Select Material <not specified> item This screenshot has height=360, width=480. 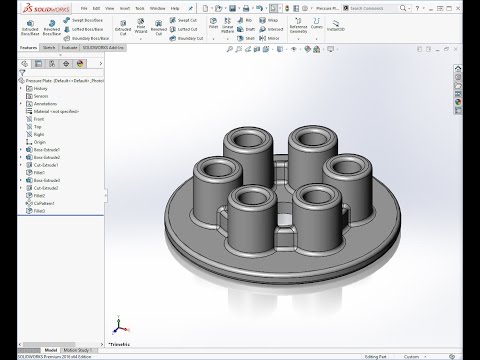click(53, 111)
